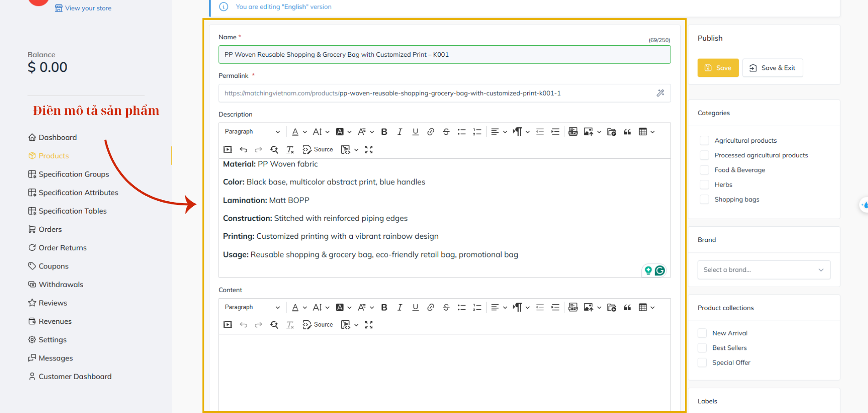Open the font background color picker in Description
Viewport: 868px width, 413px height.
343,132
